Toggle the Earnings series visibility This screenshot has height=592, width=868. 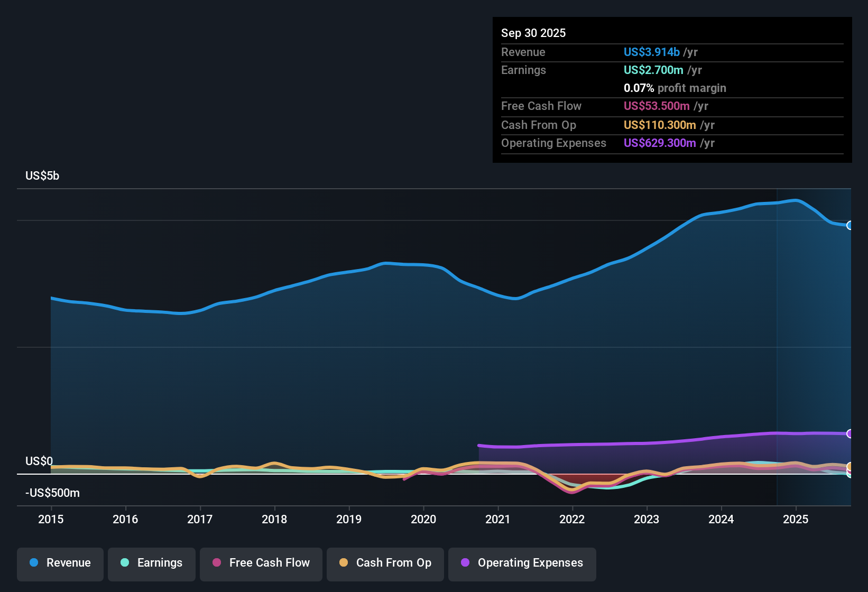151,563
